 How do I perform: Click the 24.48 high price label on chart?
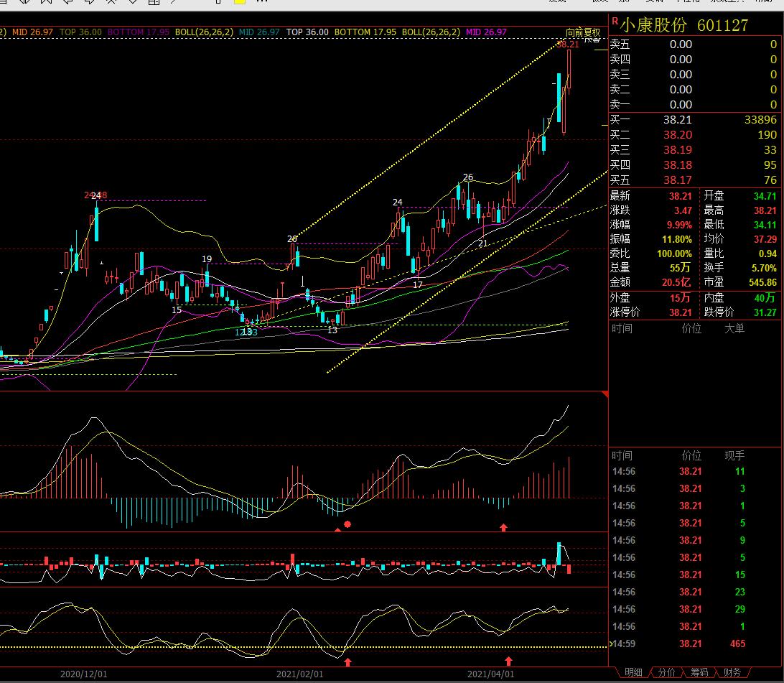click(x=95, y=195)
